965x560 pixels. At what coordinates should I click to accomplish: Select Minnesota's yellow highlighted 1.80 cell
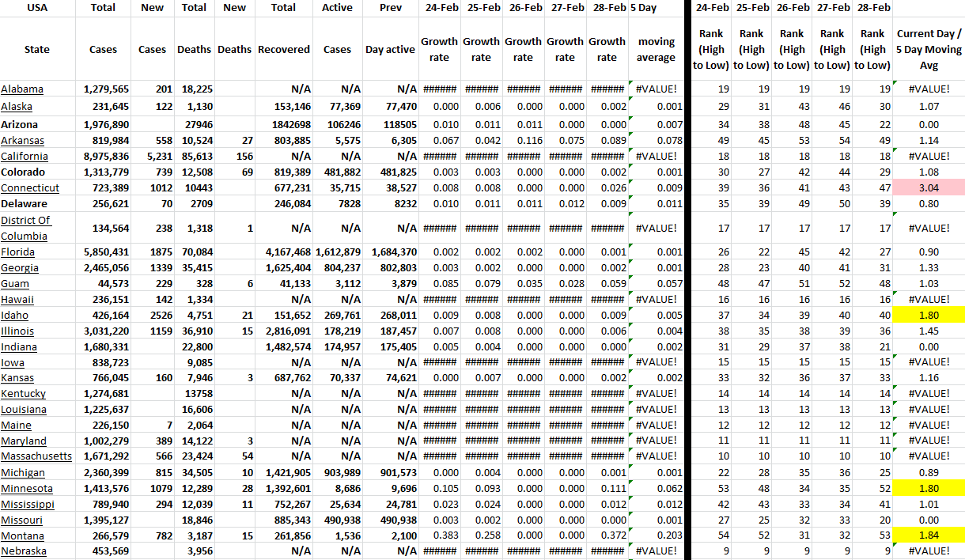pos(929,488)
